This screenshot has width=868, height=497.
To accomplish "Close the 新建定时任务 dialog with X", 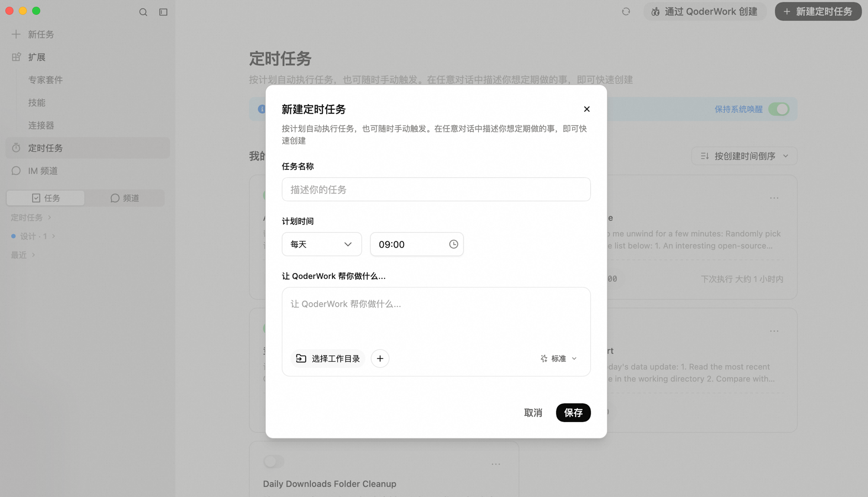I will pos(587,109).
